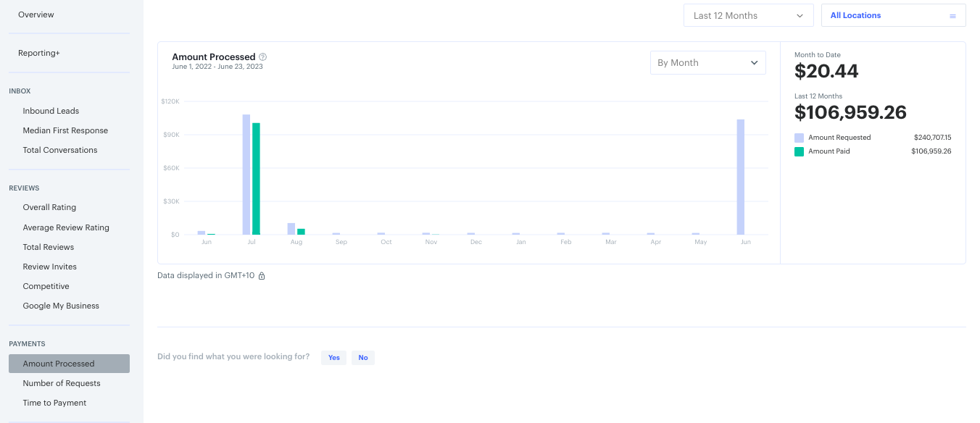Open Reporting+ in the sidebar

(39, 53)
